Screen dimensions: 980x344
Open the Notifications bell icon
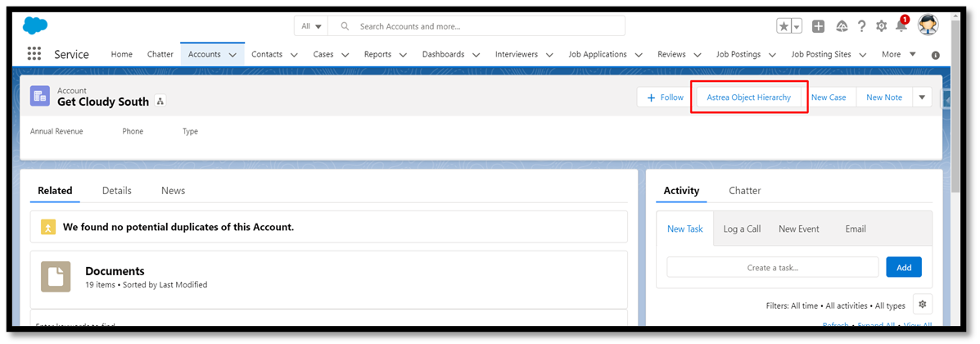click(x=901, y=25)
